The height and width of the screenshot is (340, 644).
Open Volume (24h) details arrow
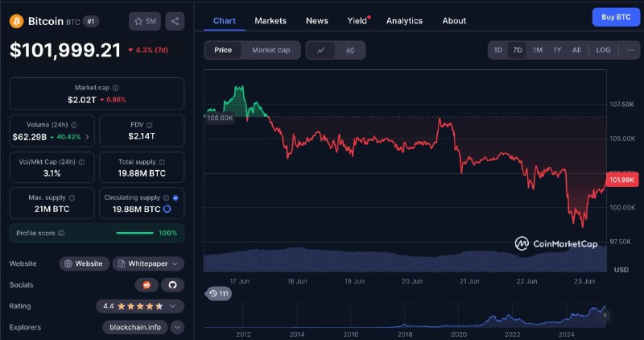[87, 137]
